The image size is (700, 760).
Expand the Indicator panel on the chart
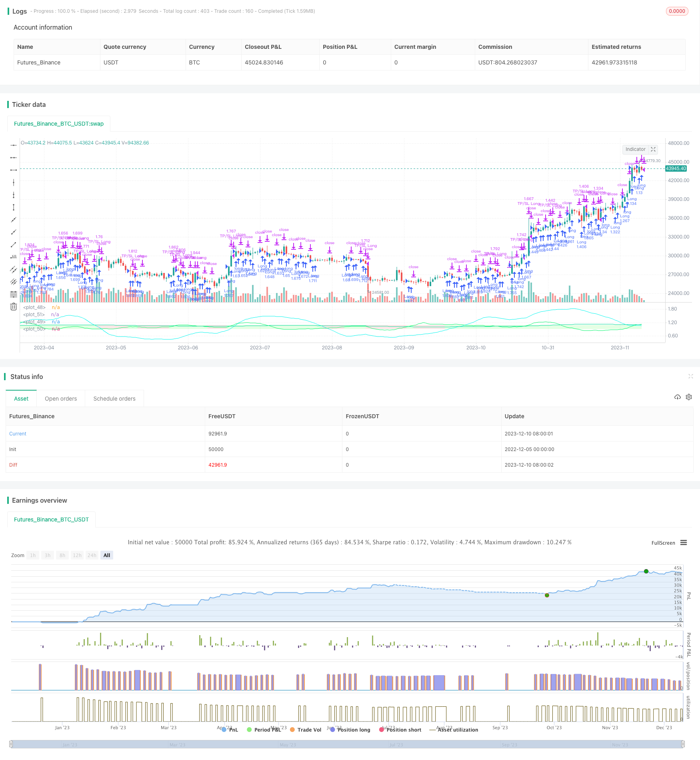[653, 149]
